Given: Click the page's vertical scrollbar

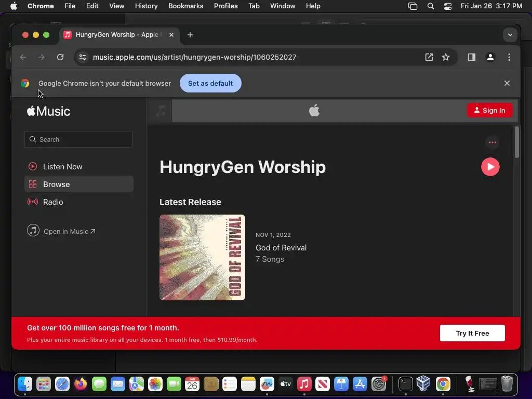Looking at the screenshot, I should (517, 142).
